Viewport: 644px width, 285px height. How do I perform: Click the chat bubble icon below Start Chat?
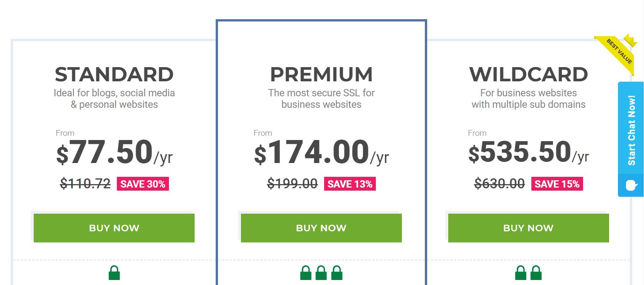coord(631,186)
